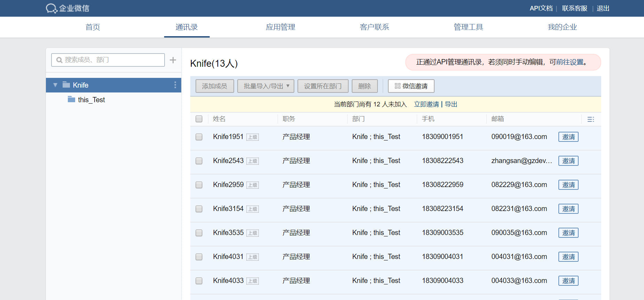The height and width of the screenshot is (300, 644).
Task: Open the 批量导入/导出 dropdown
Action: coord(266,86)
